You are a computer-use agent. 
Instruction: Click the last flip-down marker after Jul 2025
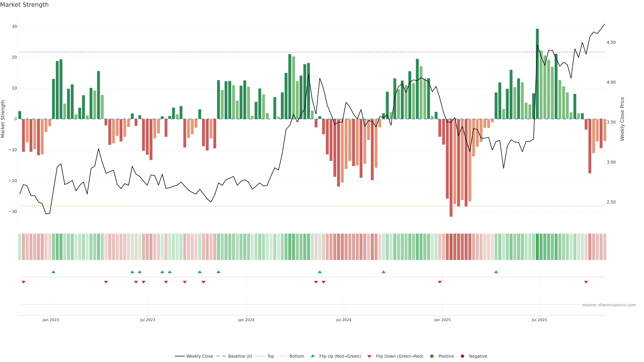[586, 282]
